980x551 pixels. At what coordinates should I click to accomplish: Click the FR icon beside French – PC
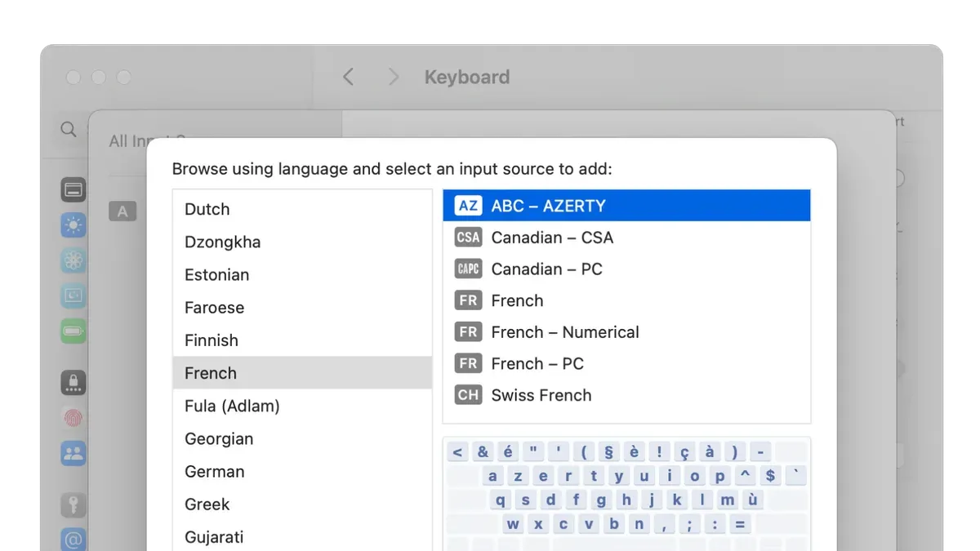coord(468,364)
